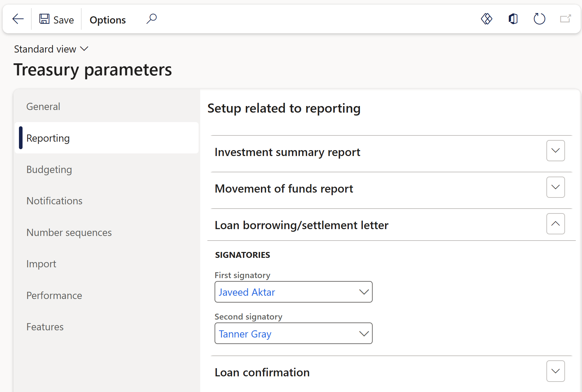Click the Save disk icon
The height and width of the screenshot is (392, 582).
coord(44,19)
